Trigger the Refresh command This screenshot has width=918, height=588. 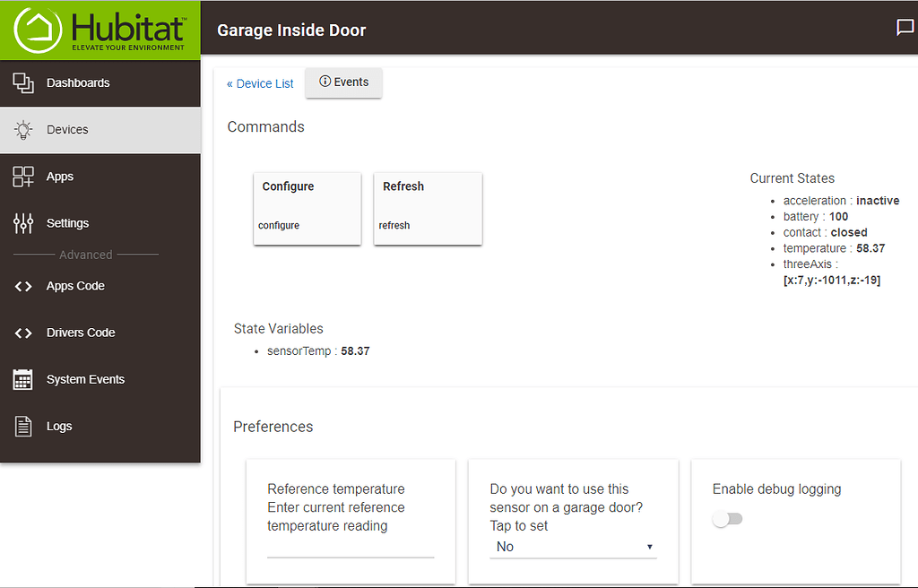tap(428, 208)
